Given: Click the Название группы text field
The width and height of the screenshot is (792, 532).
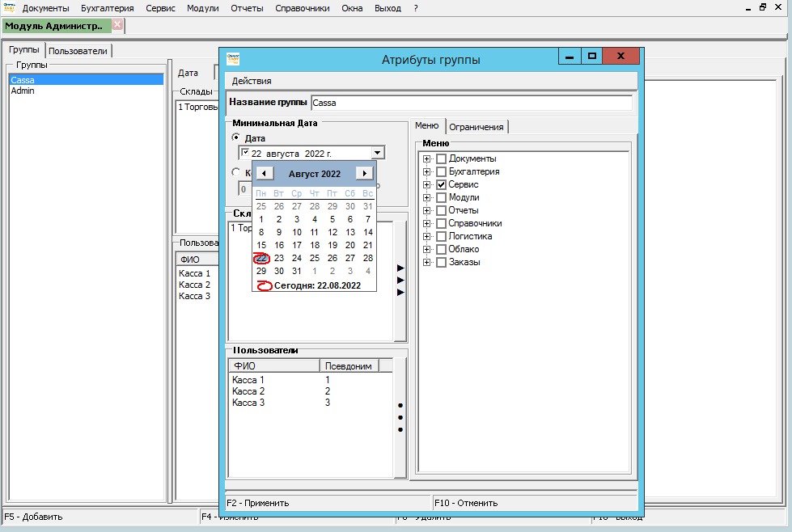Looking at the screenshot, I should click(x=471, y=103).
